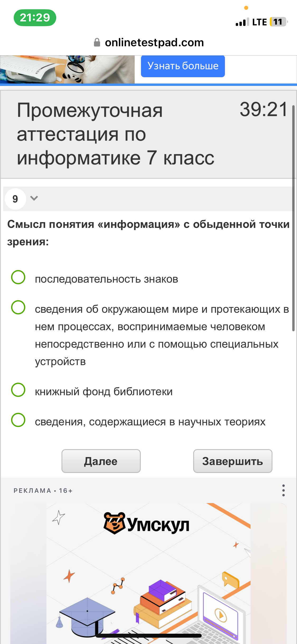The height and width of the screenshot is (644, 297).
Task: Tap the 'Узнать больше' ad button
Action: pyautogui.click(x=183, y=66)
